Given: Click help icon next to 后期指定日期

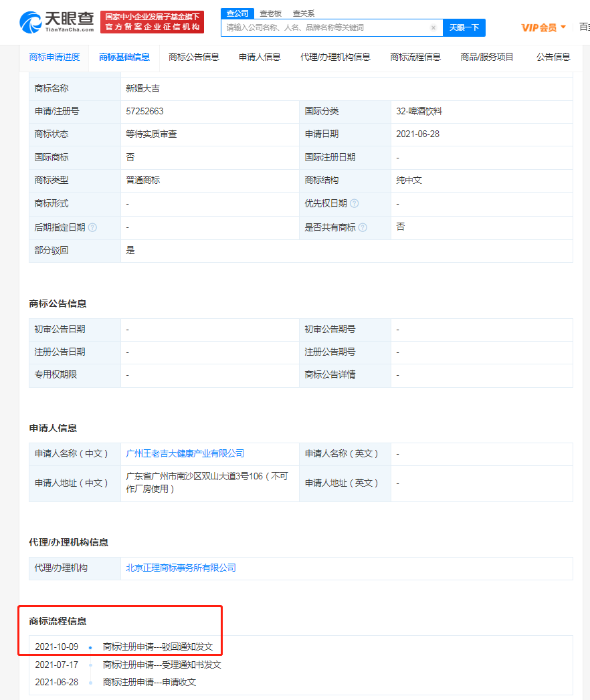Looking at the screenshot, I should [92, 228].
